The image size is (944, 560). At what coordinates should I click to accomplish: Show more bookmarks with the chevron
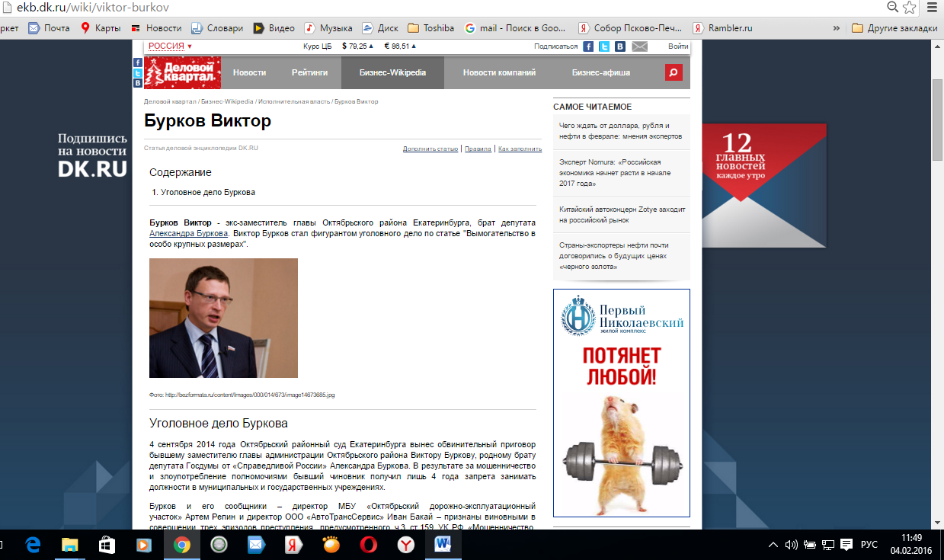(x=837, y=28)
